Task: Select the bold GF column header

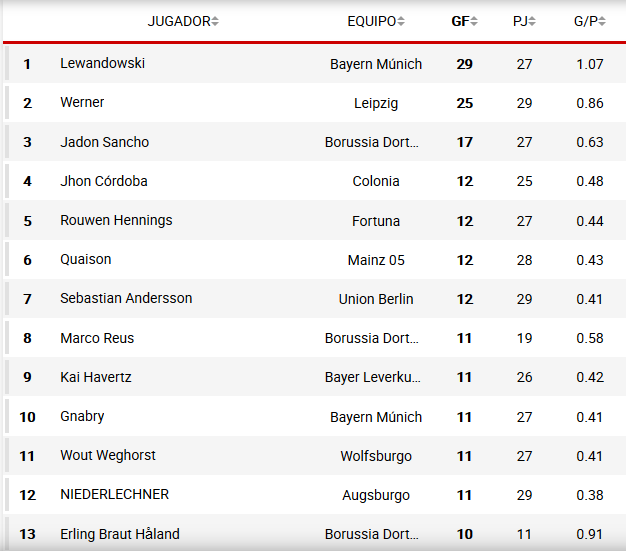Action: pyautogui.click(x=460, y=21)
